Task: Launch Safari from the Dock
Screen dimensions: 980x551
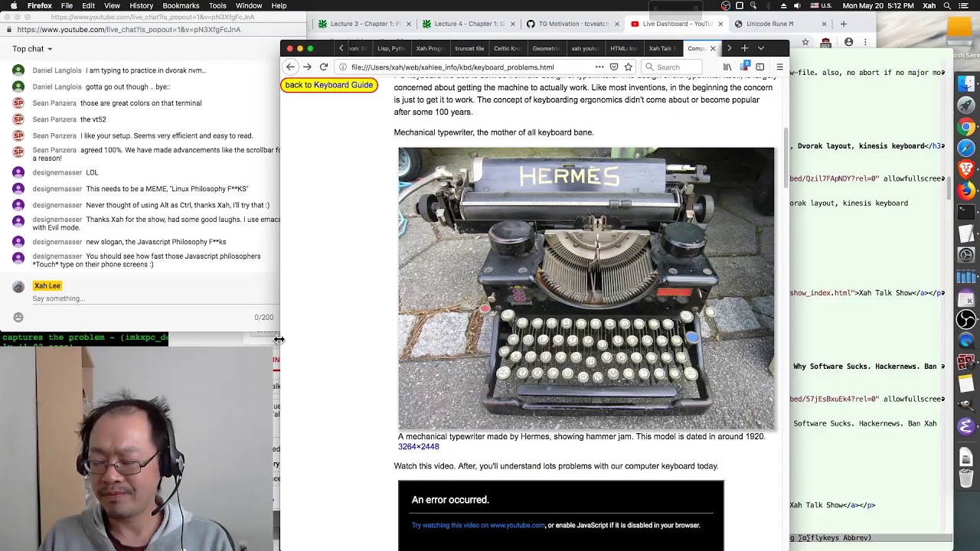Action: click(966, 148)
